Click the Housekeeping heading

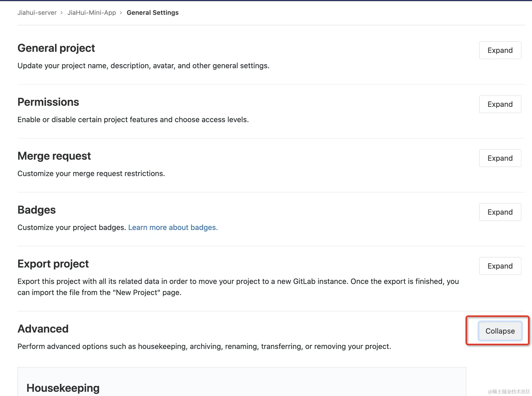click(x=63, y=388)
